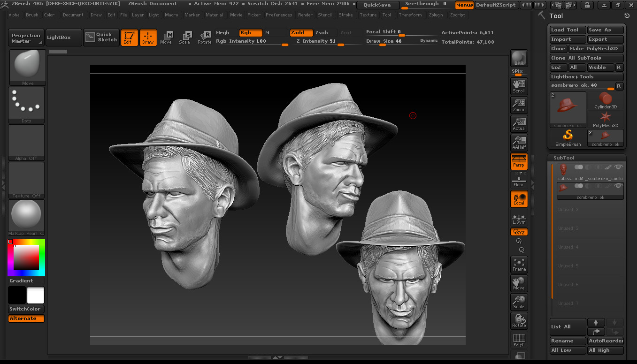This screenshot has height=364, width=637.
Task: Select the Move view icon in right shelf
Action: pos(519,283)
